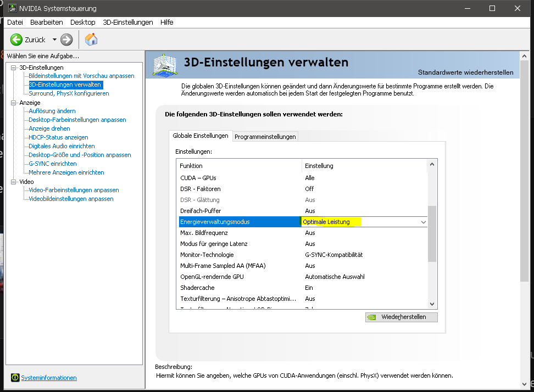Click the Wiederherstellen button

[401, 317]
